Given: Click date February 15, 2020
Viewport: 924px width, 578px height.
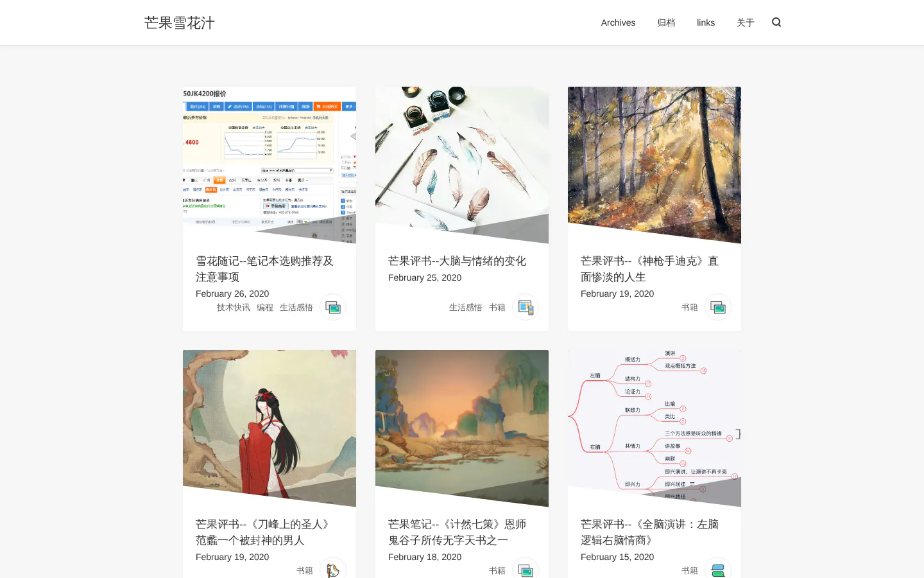Looking at the screenshot, I should [617, 557].
